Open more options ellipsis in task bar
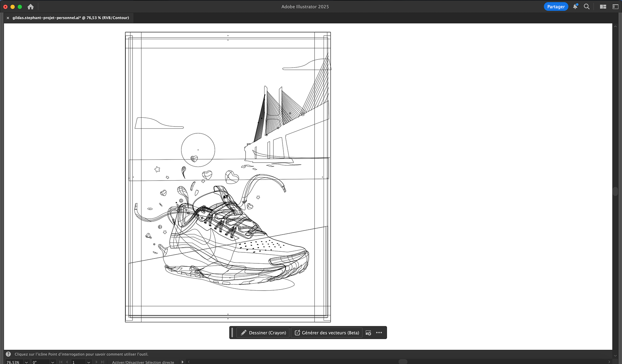The height and width of the screenshot is (364, 622). 379,333
